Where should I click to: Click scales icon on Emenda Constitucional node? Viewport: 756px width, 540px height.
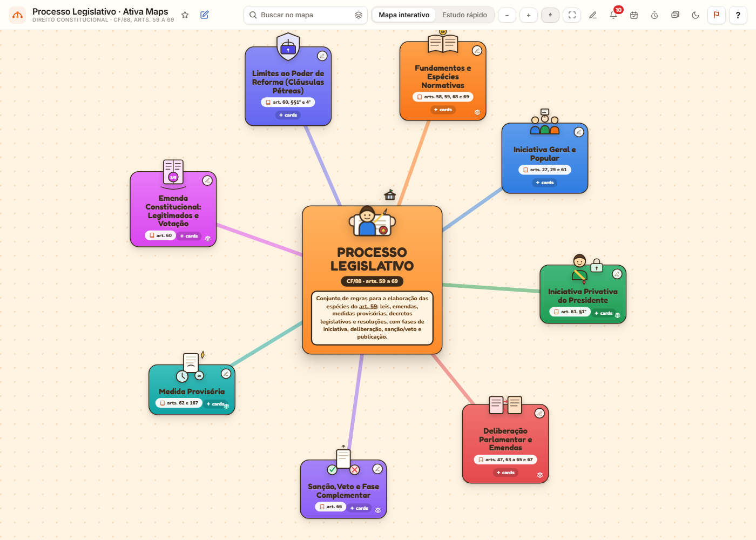pos(208,239)
